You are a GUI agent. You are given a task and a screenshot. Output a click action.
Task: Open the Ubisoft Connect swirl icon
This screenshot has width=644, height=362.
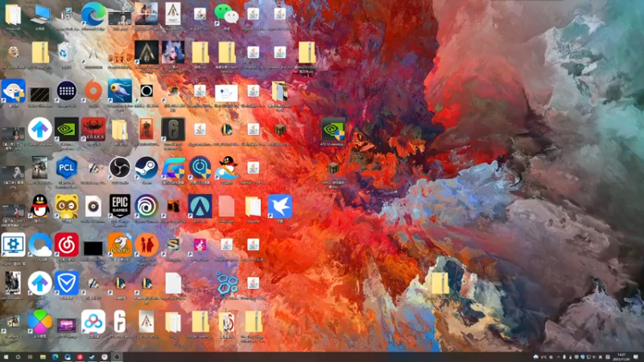[147, 206]
